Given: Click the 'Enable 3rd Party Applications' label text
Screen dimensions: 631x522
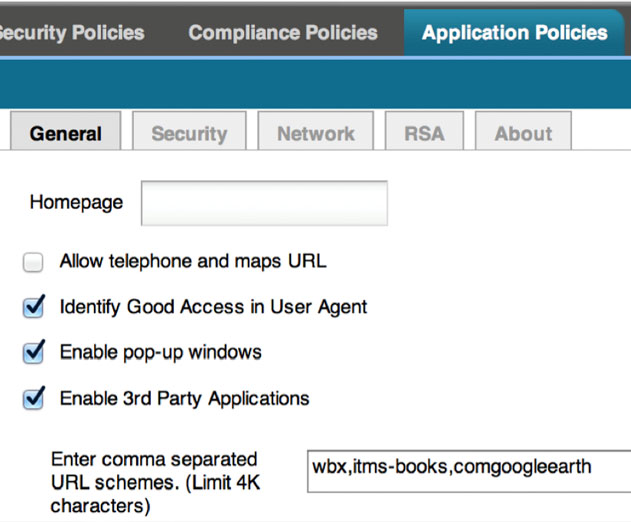Looking at the screenshot, I should (x=184, y=399).
